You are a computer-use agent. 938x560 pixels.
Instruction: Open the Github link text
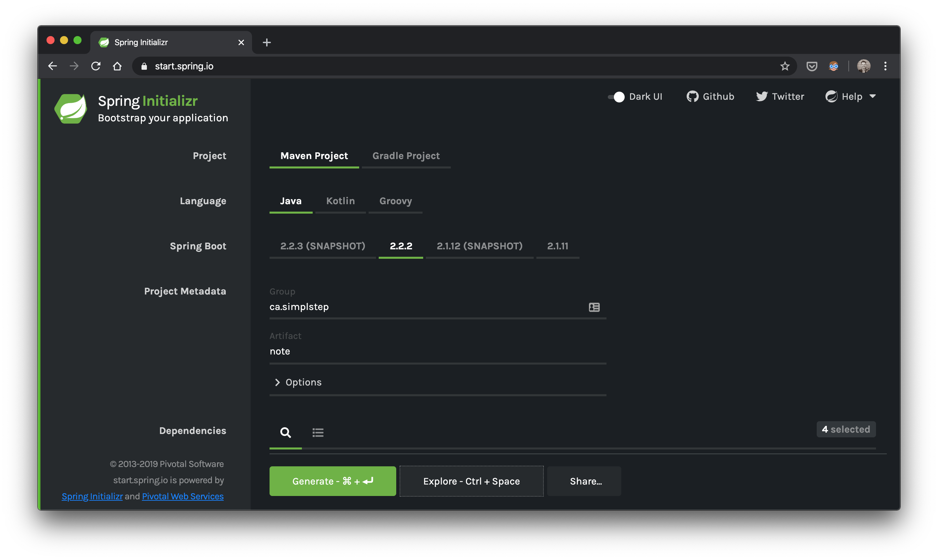[718, 97]
